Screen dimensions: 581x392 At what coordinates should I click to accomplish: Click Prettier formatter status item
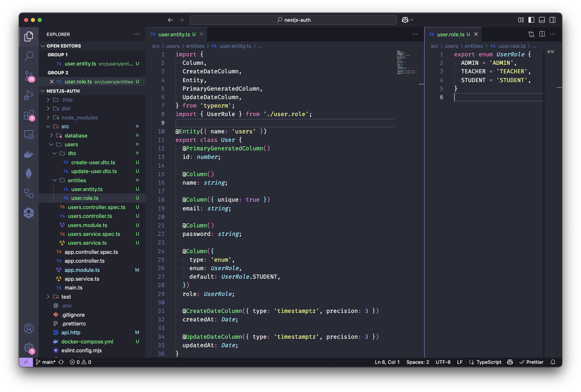[531, 362]
